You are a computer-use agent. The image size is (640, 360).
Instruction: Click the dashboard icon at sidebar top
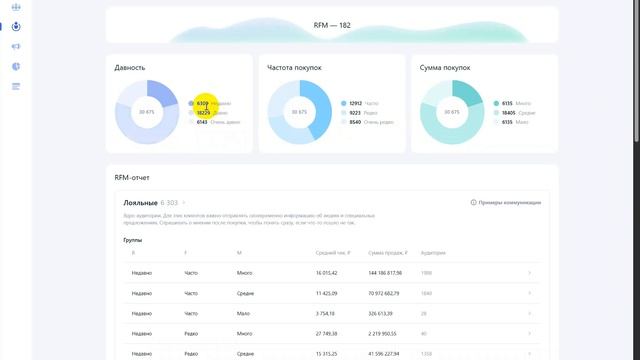16,7
